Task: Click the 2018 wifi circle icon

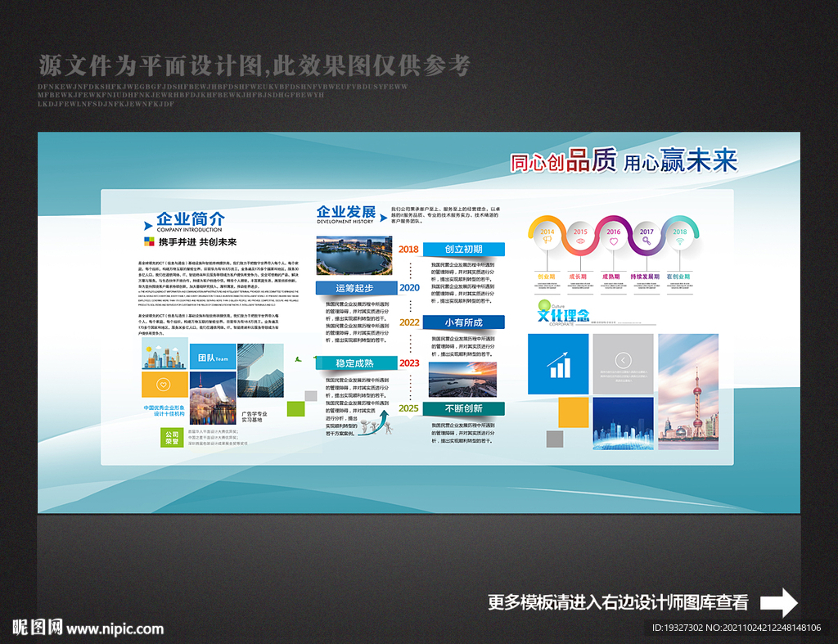Action: [x=680, y=236]
